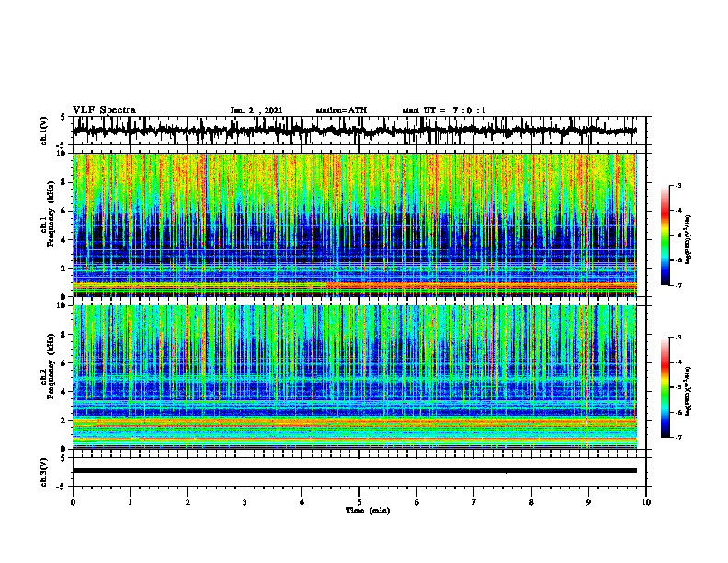728x563 pixels.
Task: Click the ch.2 color scale "log(PSD)" unit label
Action: tap(688, 392)
